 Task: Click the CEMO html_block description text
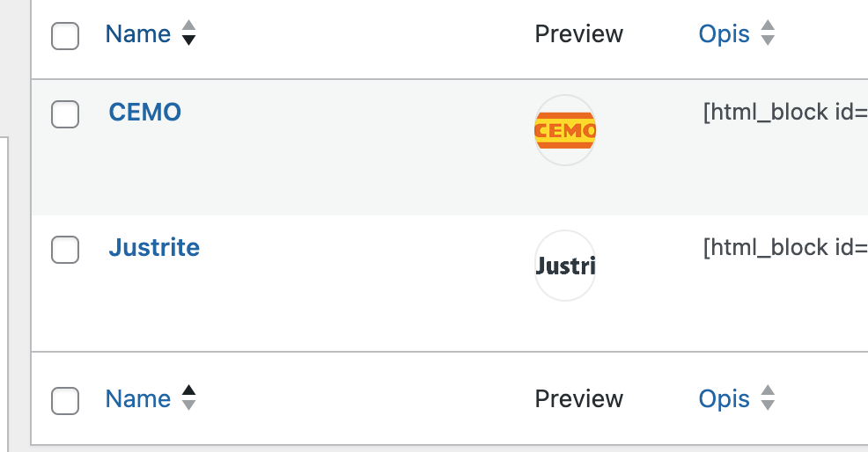coord(784,113)
